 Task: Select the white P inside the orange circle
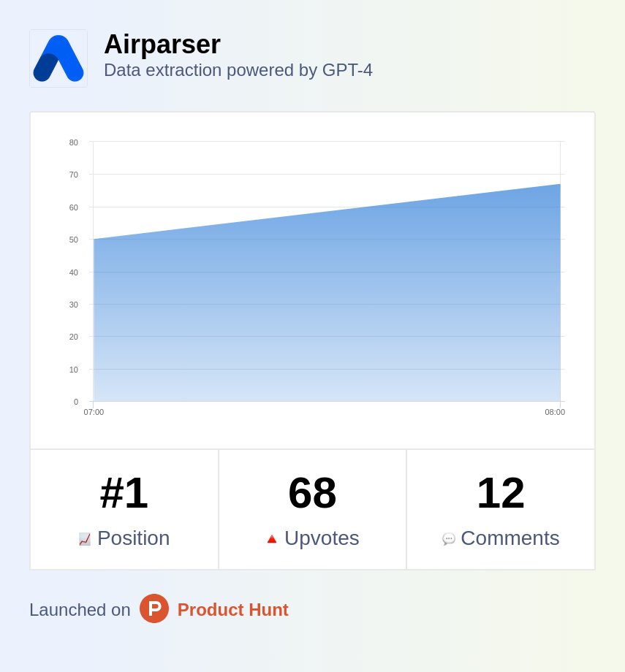tap(154, 608)
